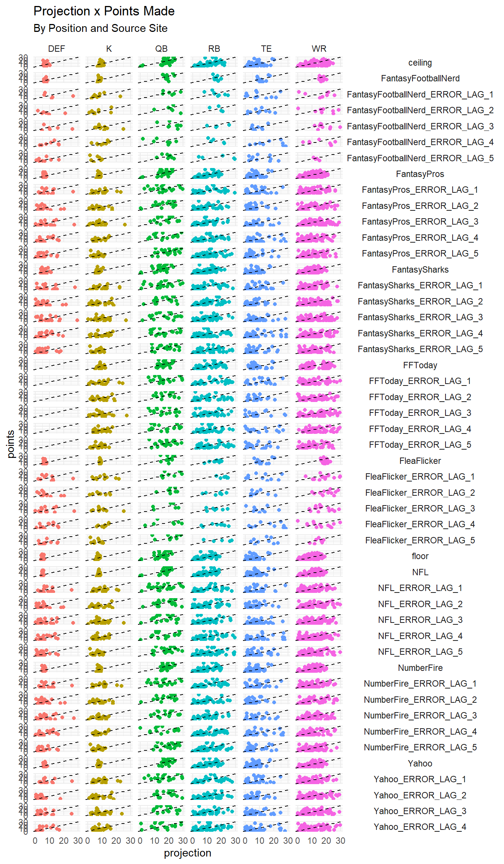504x864 pixels.
Task: Click the 'floor' row label
Action: point(420,556)
